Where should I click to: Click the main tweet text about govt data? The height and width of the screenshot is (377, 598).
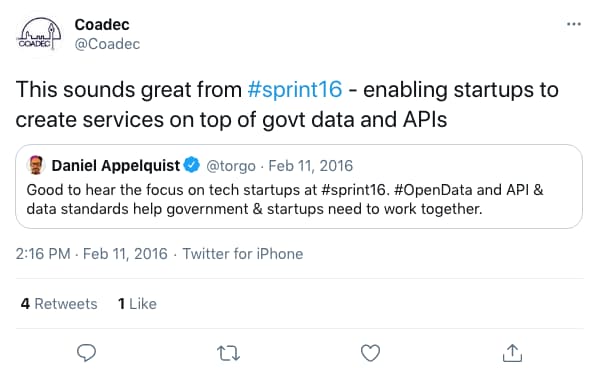point(287,104)
